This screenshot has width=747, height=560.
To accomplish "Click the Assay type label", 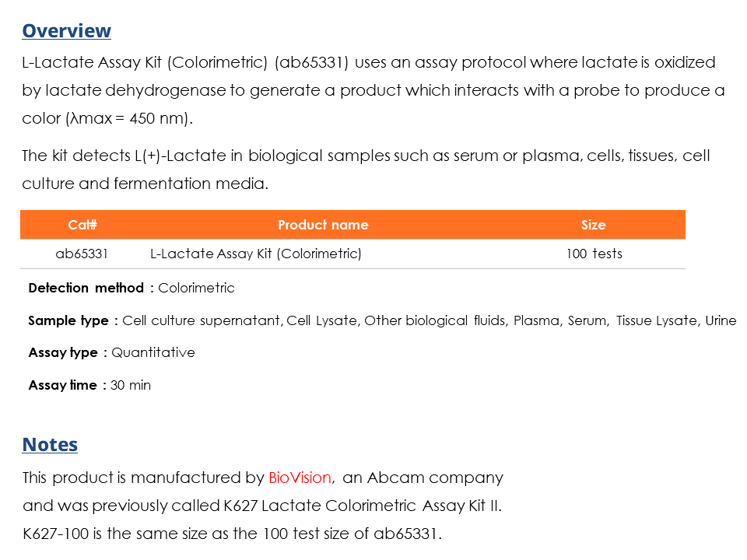I will click(63, 353).
